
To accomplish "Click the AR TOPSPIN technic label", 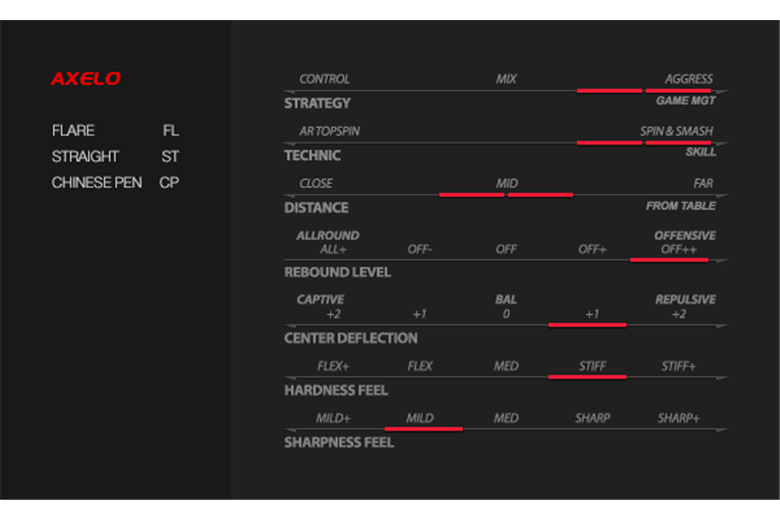I will click(329, 131).
